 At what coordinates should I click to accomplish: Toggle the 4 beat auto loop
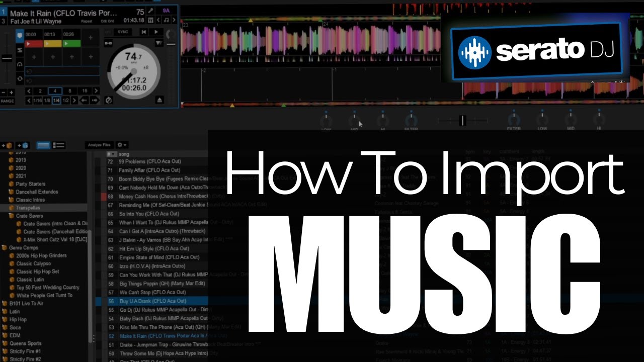click(55, 91)
